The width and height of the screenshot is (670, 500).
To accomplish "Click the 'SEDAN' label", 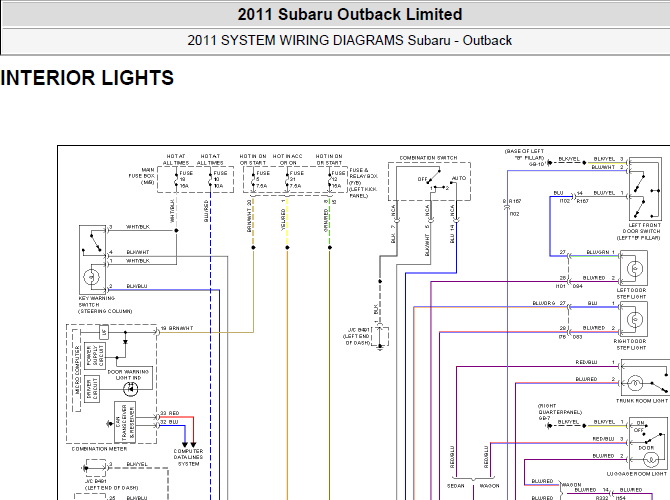I will tap(455, 486).
